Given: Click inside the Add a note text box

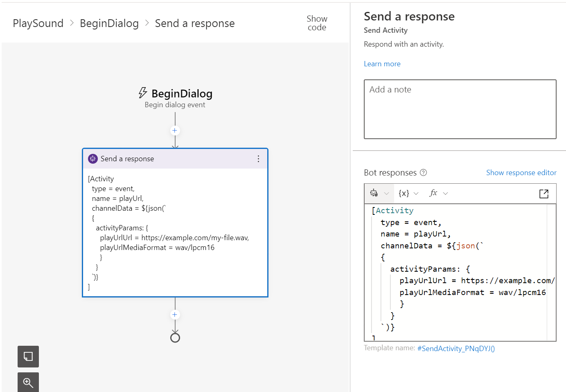Looking at the screenshot, I should [460, 109].
